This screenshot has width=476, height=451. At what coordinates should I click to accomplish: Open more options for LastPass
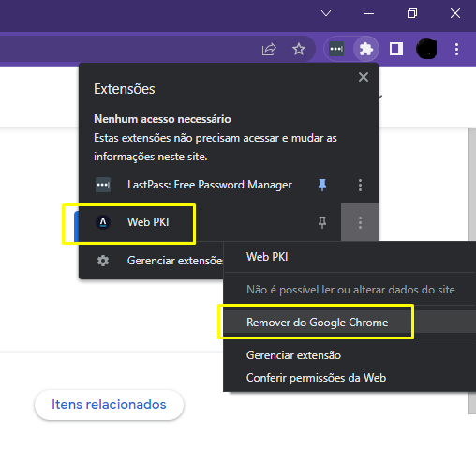[360, 185]
